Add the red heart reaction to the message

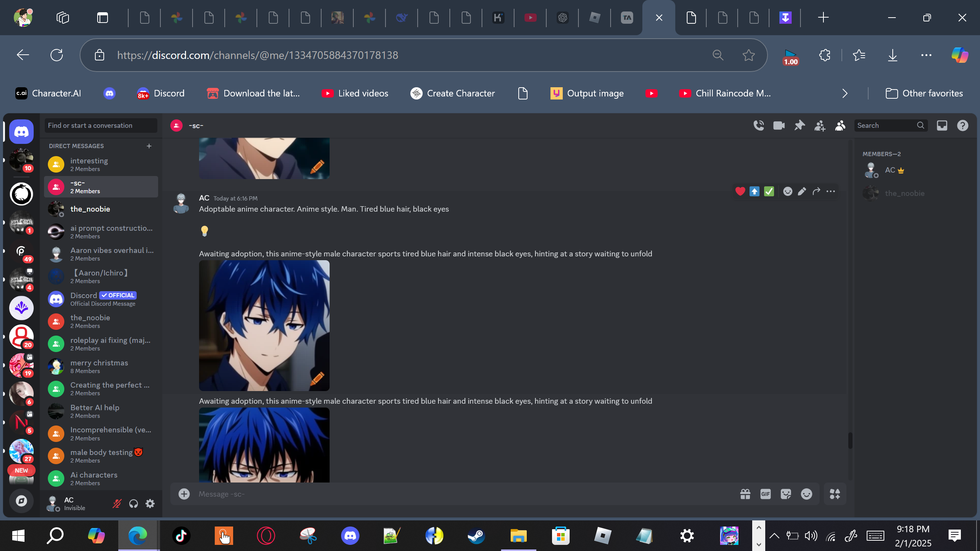[740, 191]
